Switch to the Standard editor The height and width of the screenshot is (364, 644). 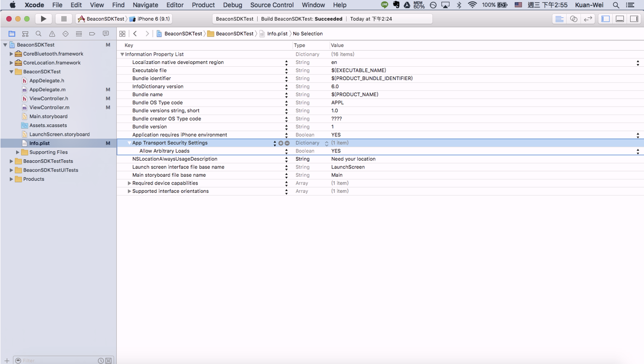click(x=559, y=19)
